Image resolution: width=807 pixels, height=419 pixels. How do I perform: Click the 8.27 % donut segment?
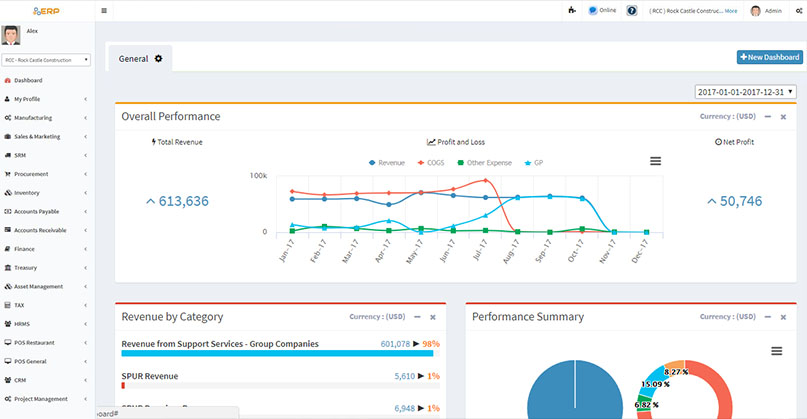(676, 366)
